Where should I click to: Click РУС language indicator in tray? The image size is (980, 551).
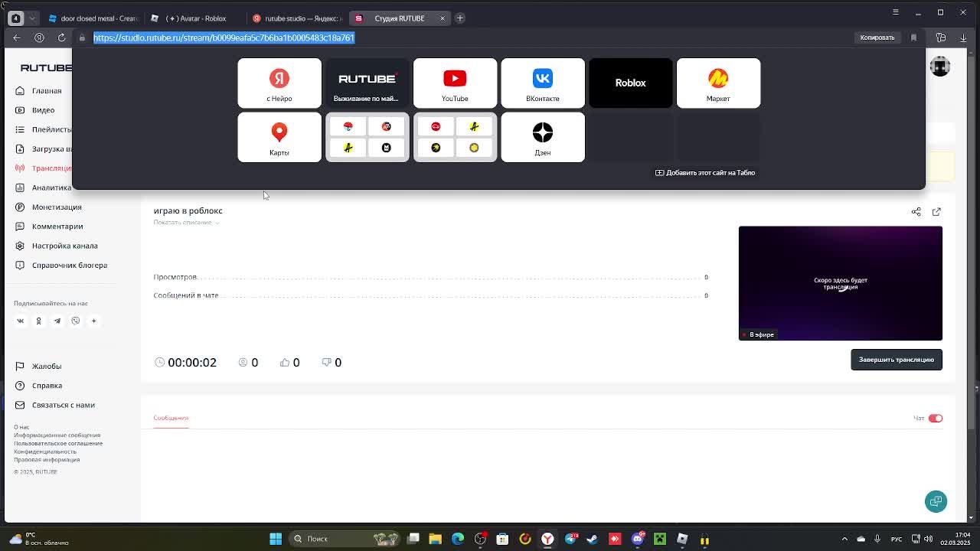point(897,539)
